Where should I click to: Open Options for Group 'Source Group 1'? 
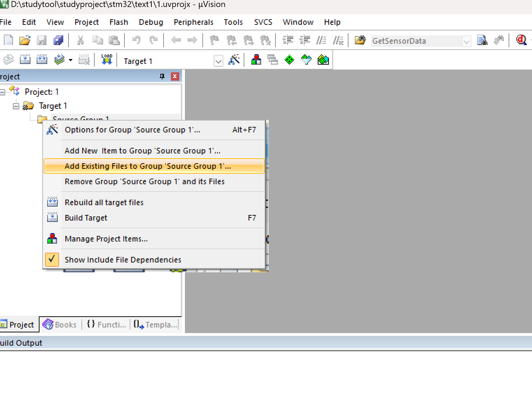click(154, 130)
